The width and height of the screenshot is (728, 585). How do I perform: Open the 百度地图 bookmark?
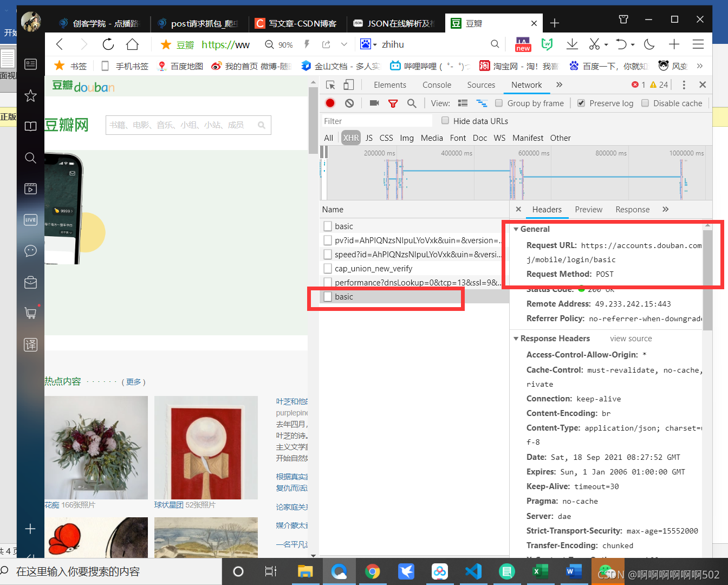(x=180, y=66)
